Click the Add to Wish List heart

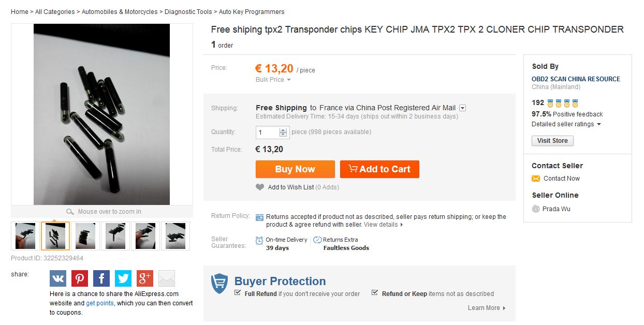point(260,187)
